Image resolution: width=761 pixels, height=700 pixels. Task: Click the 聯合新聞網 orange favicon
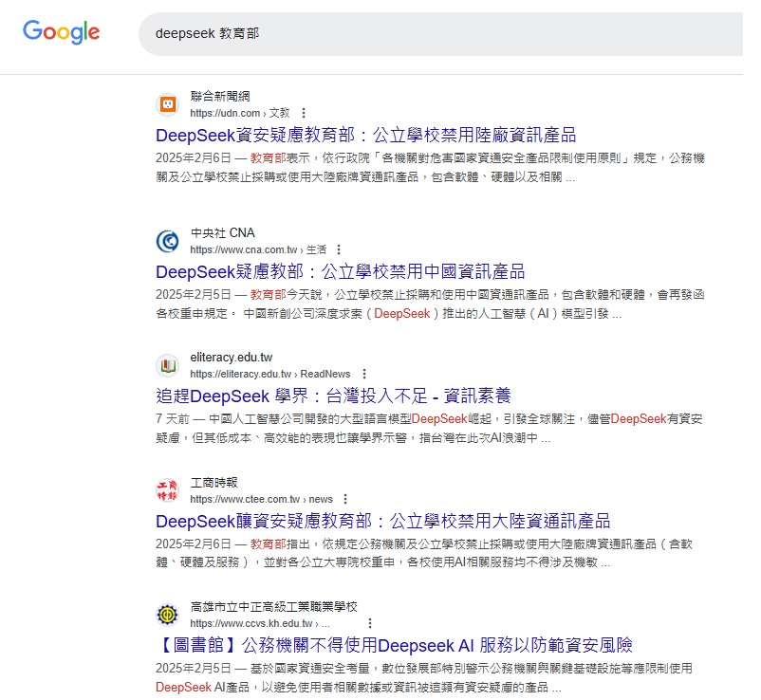coord(168,104)
